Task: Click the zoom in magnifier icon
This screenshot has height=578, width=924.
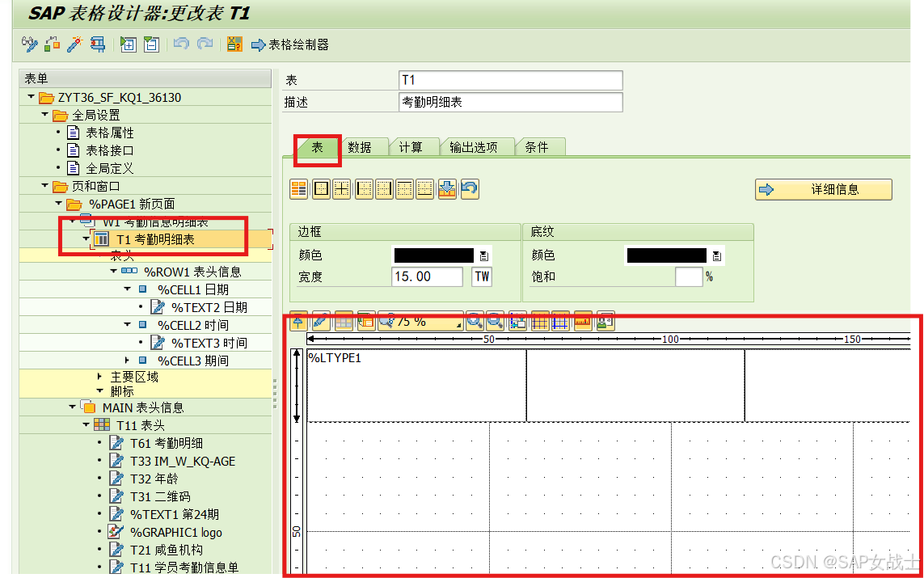Action: (x=475, y=321)
